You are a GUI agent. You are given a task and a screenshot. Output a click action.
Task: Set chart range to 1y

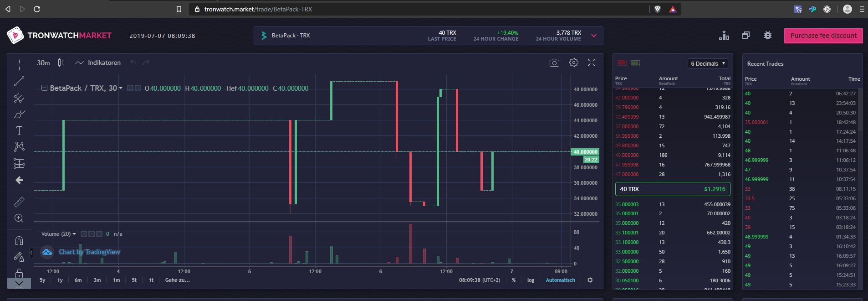pos(60,280)
